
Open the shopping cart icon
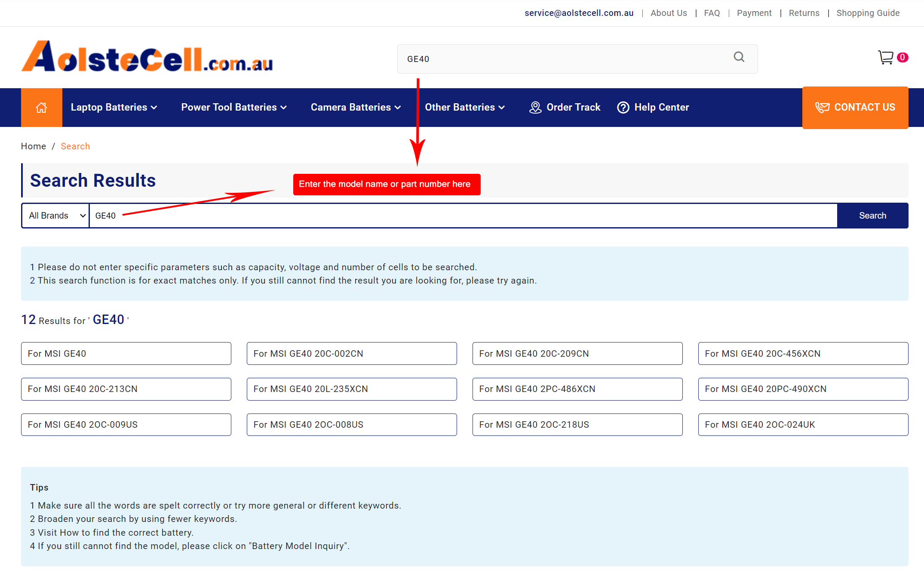(885, 57)
